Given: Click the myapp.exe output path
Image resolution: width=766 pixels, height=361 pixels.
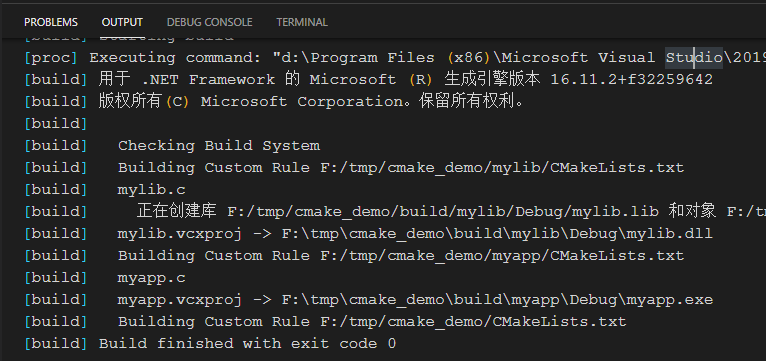Looking at the screenshot, I should click(x=497, y=299).
